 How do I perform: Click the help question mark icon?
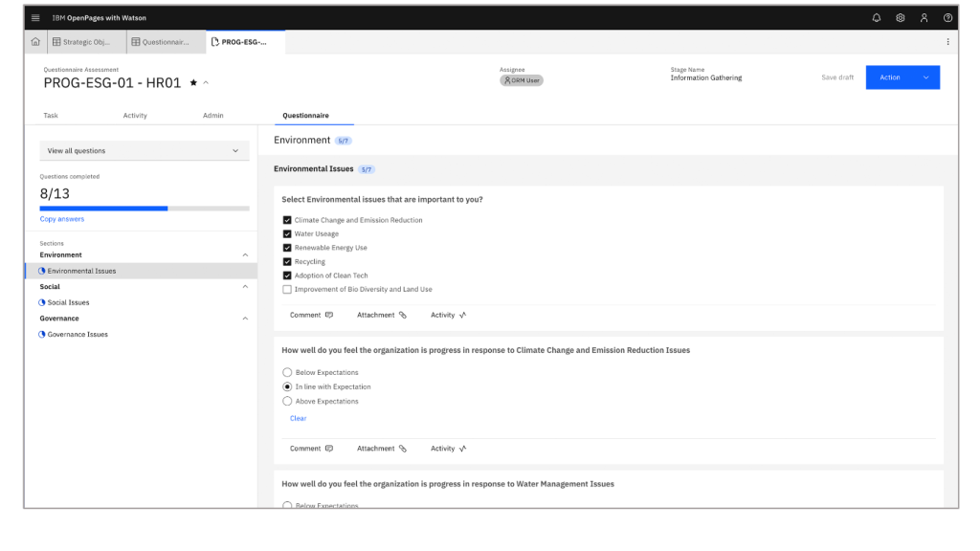(947, 17)
